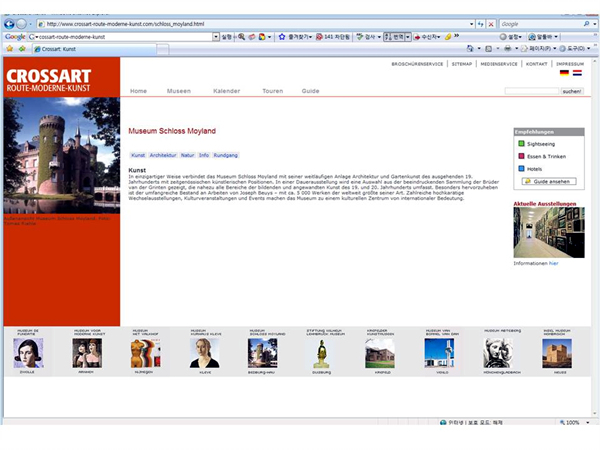Open the Sitemap link
This screenshot has width=600, height=450.
coord(462,64)
